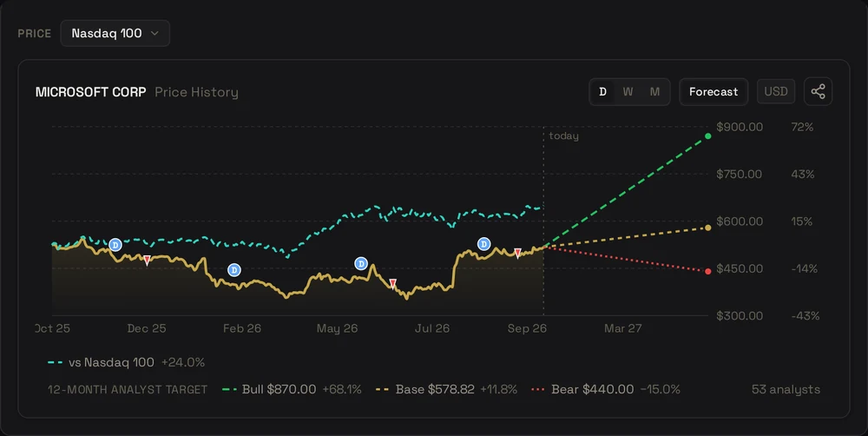Select the vs Nasdaq 100 legend entry
The height and width of the screenshot is (436, 868).
pos(111,362)
